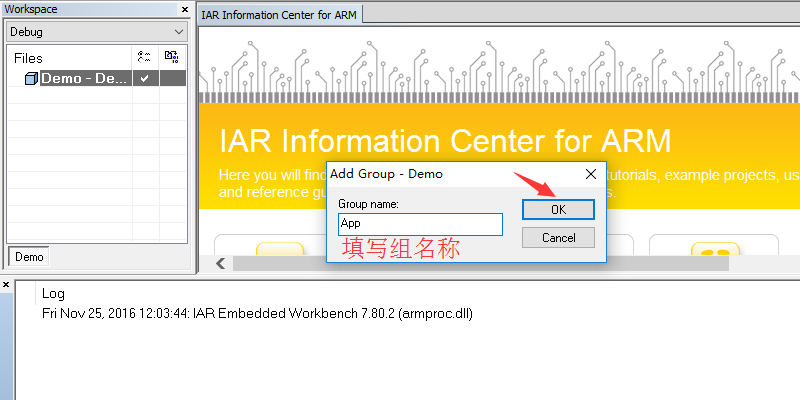Close the Log message panel
The height and width of the screenshot is (400, 800).
pos(6,285)
